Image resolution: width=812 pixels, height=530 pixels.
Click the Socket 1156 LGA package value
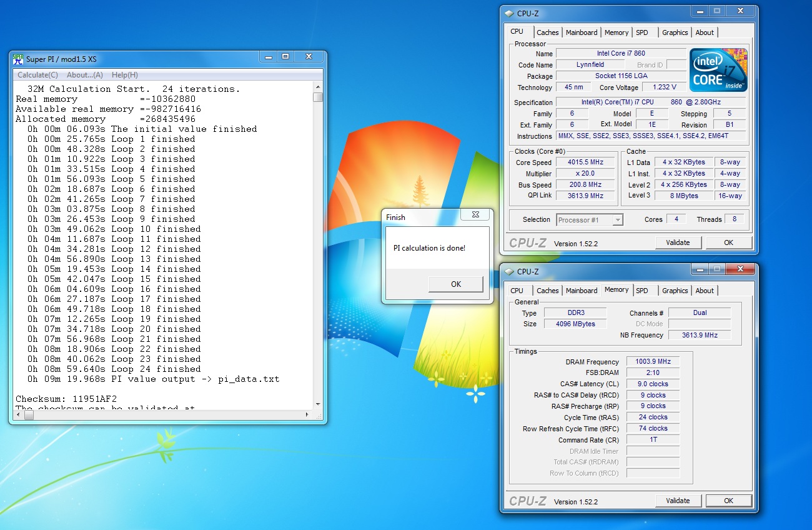[x=621, y=76]
